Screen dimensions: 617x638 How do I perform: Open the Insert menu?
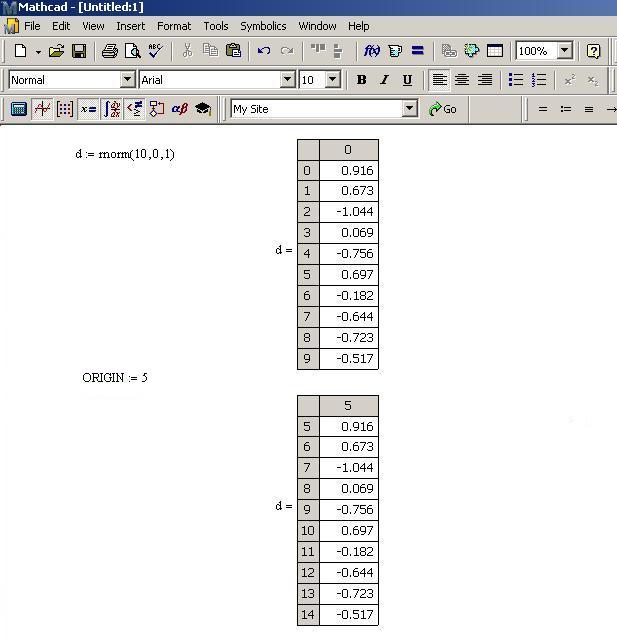[x=131, y=26]
